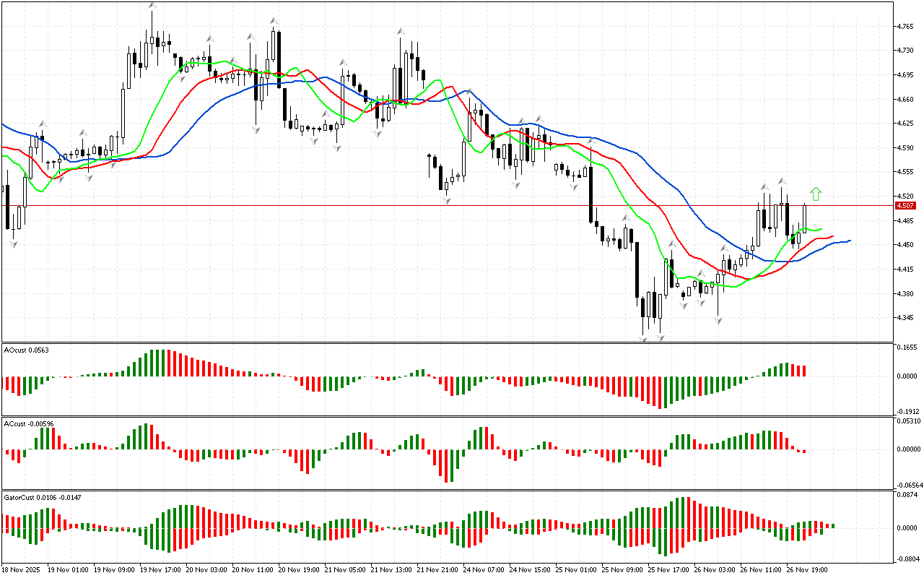The width and height of the screenshot is (924, 578).
Task: Click the last green bar in the GatorCust histogram
Action: [832, 525]
